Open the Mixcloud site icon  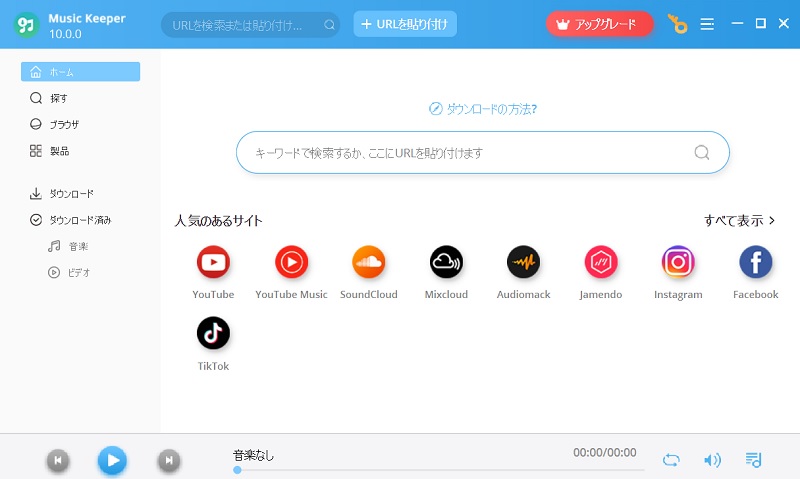pos(446,262)
